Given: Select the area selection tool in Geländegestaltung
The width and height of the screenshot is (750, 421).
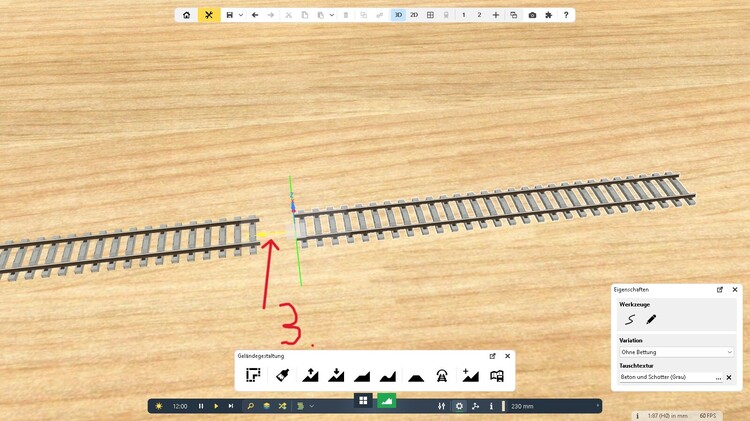Looking at the screenshot, I should (253, 375).
